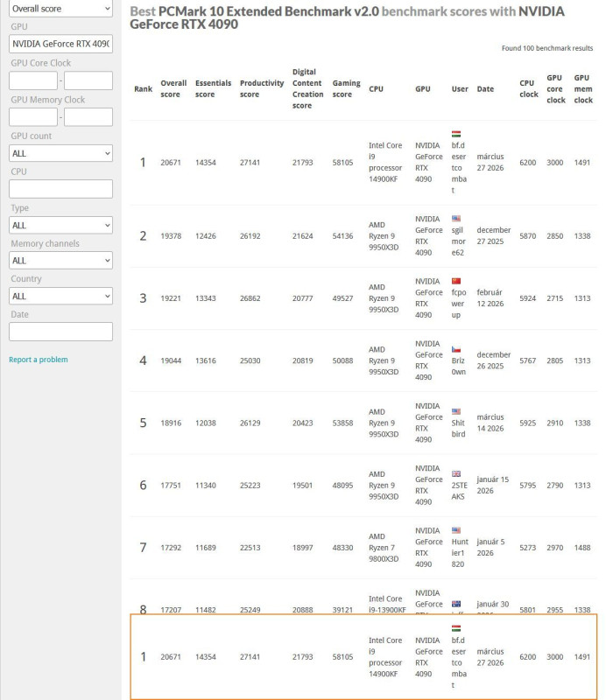The image size is (606, 700).
Task: Click the Digital Content Creation score header
Action: pyautogui.click(x=308, y=89)
